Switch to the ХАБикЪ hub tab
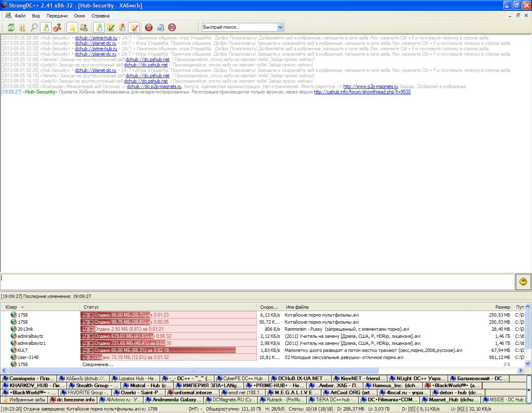This screenshot has height=413, width=532. 83,379
